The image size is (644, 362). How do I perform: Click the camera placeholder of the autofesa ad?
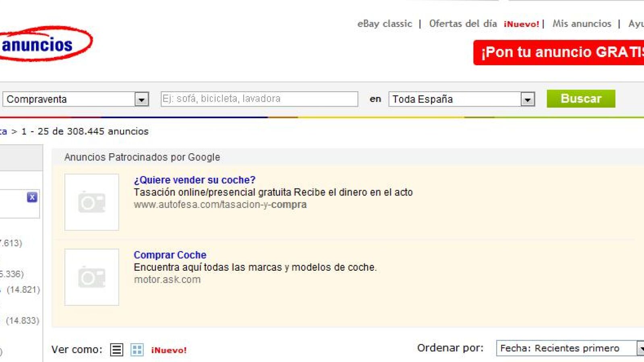(x=92, y=202)
